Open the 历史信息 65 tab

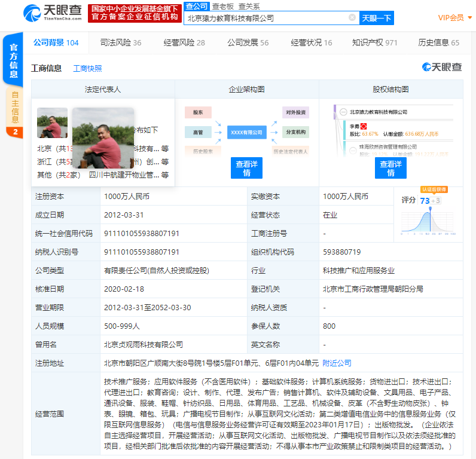tap(439, 42)
